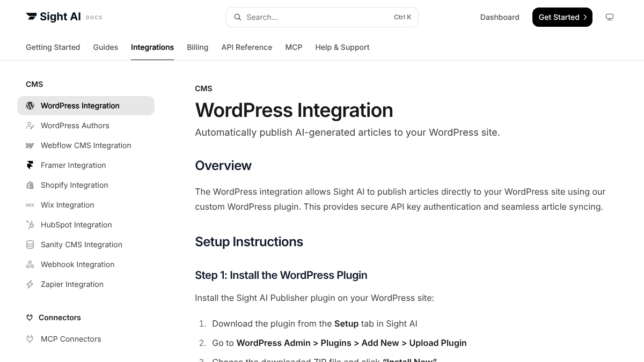Click the Webhook icon in sidebar
The height and width of the screenshot is (362, 644).
(x=30, y=264)
